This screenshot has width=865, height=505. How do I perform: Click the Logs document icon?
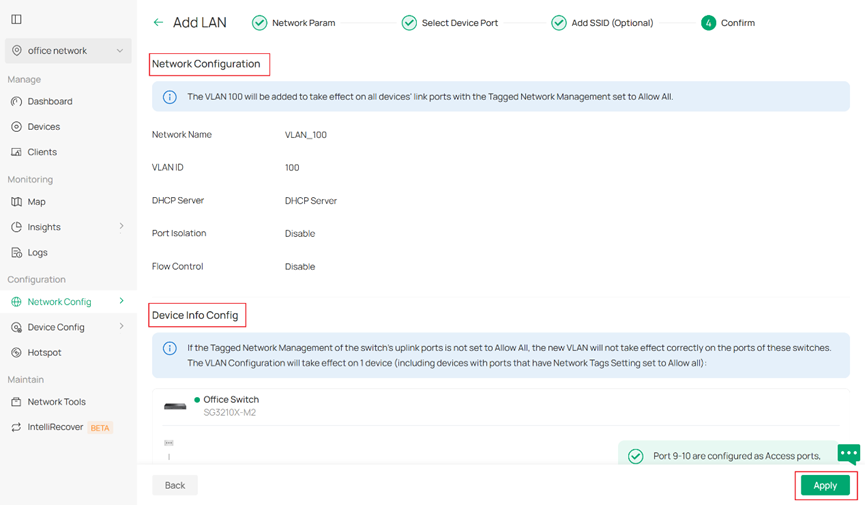pyautogui.click(x=17, y=253)
